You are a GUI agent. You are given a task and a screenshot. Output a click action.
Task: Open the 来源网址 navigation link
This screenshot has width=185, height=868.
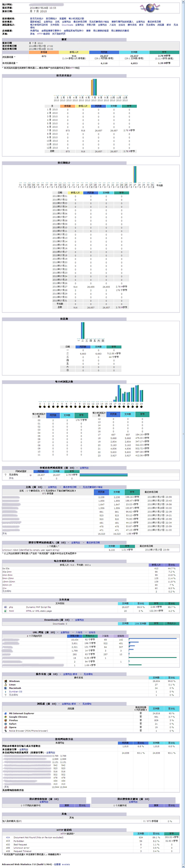click(34, 30)
